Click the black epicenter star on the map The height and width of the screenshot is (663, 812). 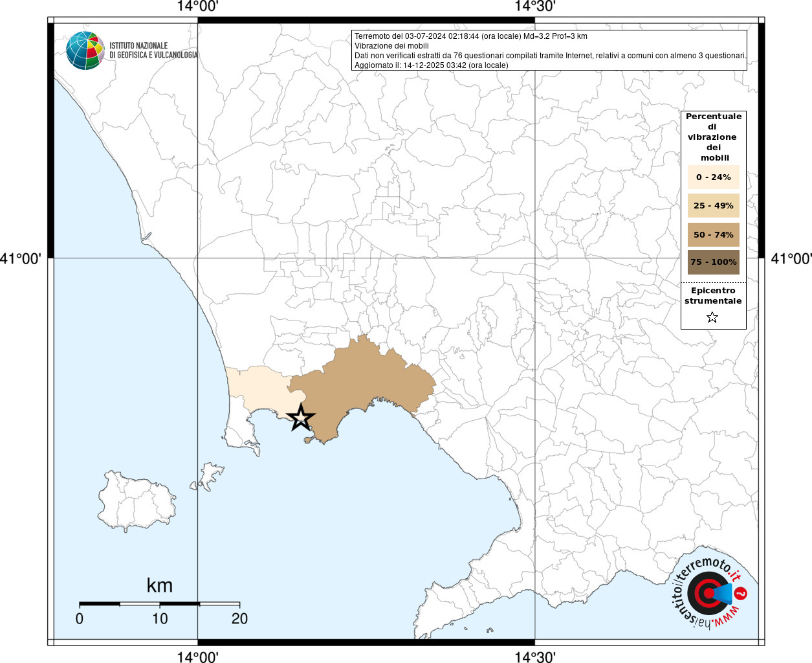coord(301,418)
